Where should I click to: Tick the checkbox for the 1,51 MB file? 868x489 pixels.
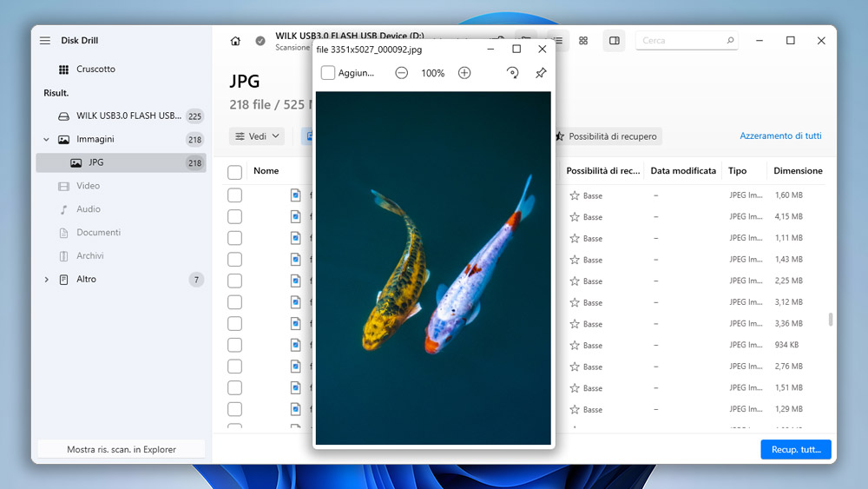[x=234, y=387]
